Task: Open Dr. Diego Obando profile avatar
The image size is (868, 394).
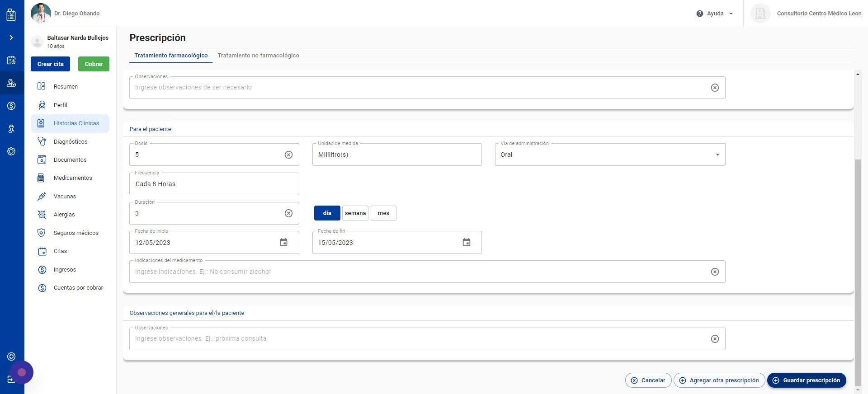Action: pos(41,13)
